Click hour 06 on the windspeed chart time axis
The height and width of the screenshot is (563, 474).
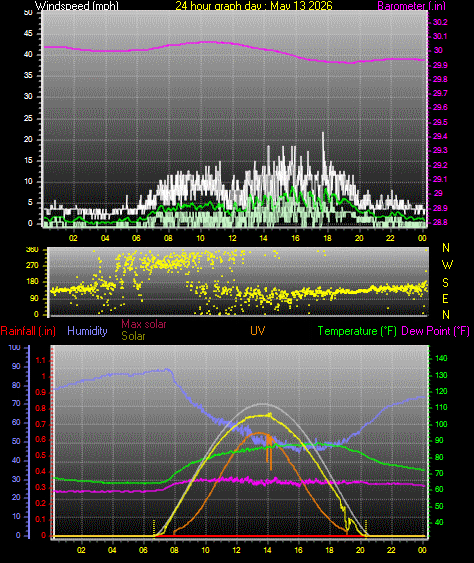coord(136,238)
